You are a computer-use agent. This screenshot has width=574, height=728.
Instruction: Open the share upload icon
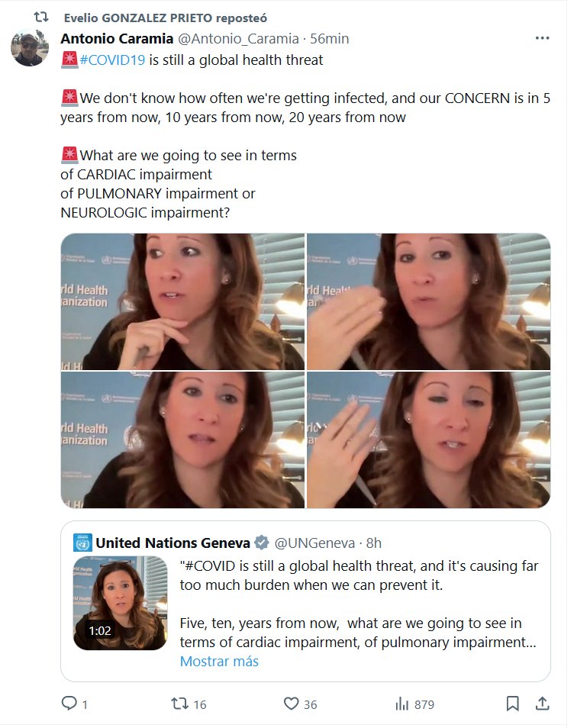point(542,704)
